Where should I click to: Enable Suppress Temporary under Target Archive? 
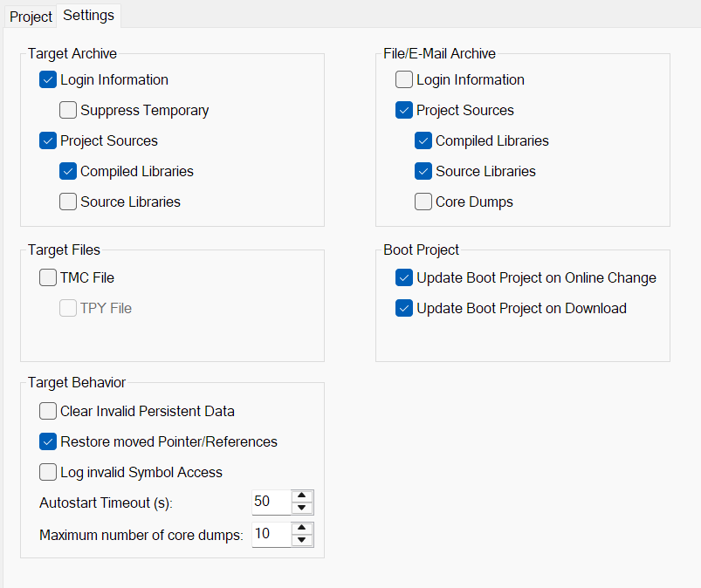[68, 110]
